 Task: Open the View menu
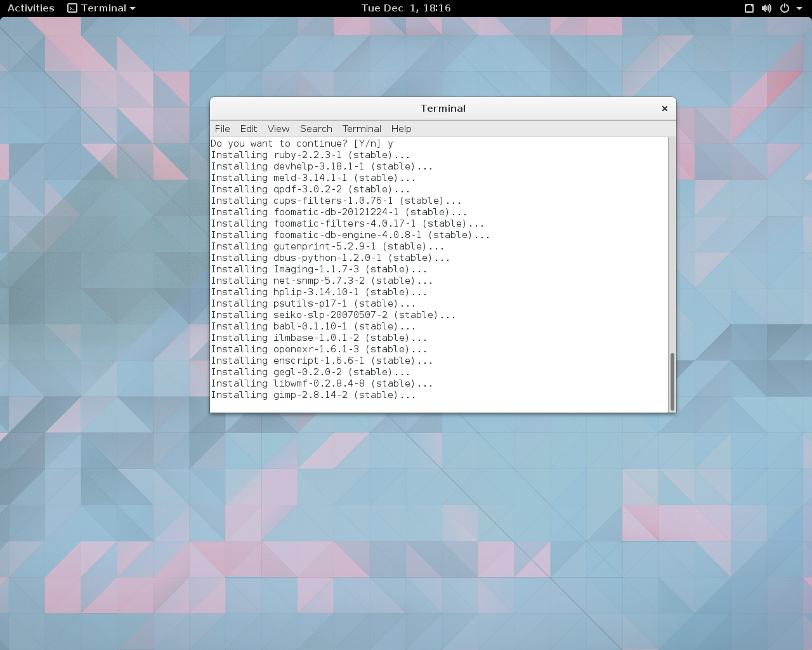coord(278,128)
